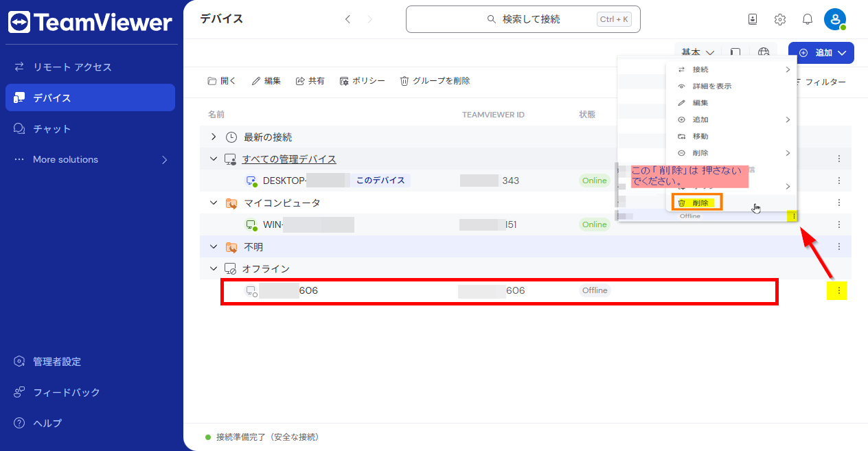Open the three-dot menu for WIN- row
The width and height of the screenshot is (868, 451).
[838, 225]
